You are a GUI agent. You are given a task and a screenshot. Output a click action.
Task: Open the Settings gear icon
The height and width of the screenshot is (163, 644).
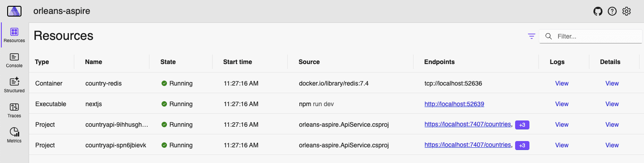pos(627,11)
